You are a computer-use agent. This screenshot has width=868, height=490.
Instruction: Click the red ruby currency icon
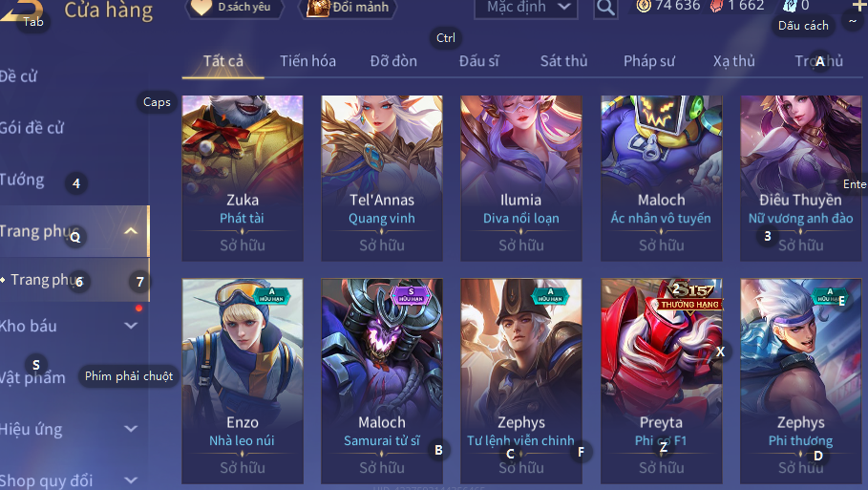(x=716, y=6)
